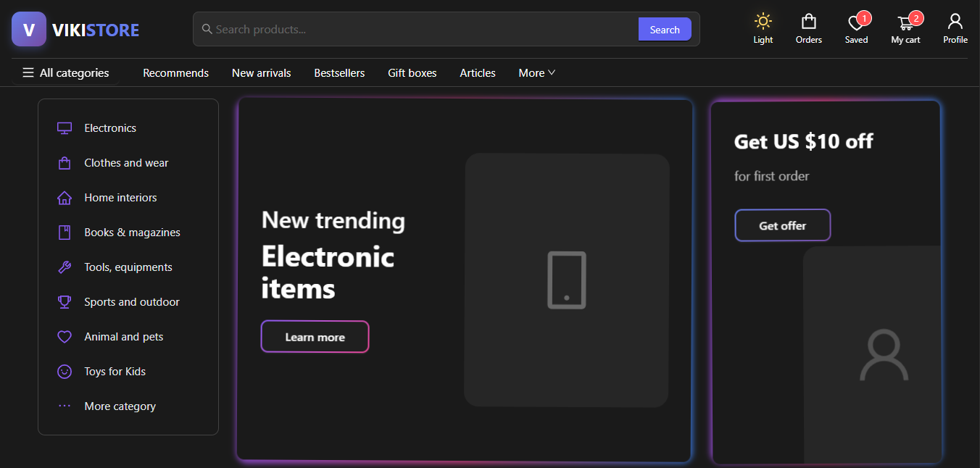980x468 pixels.
Task: Open the Bestsellers page
Action: pos(339,73)
